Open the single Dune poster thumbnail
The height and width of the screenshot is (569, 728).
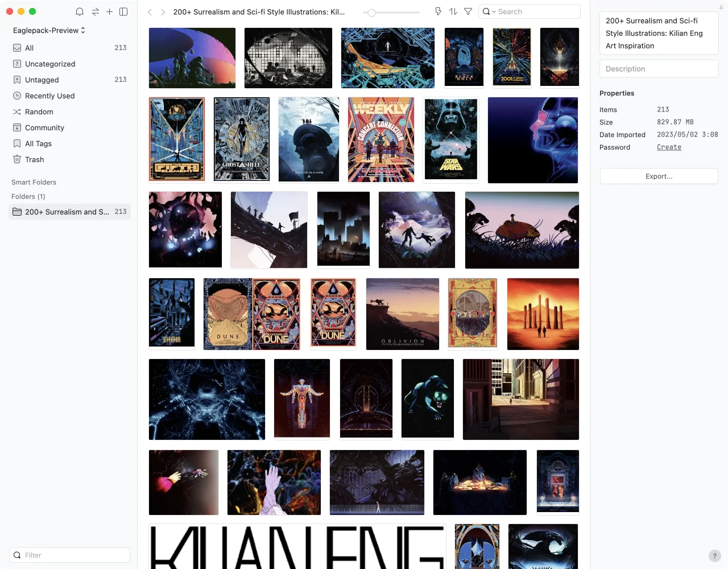(333, 313)
